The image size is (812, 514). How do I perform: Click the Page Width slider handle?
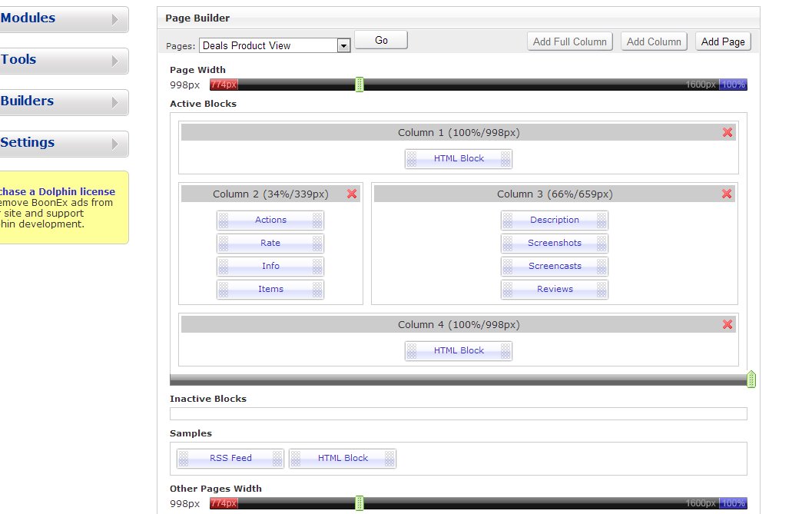360,85
